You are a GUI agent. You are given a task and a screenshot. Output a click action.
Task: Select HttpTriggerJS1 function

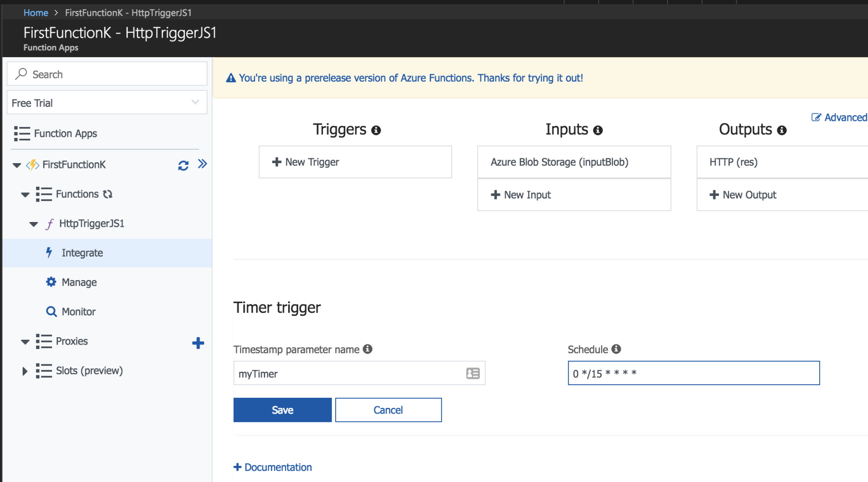[92, 223]
